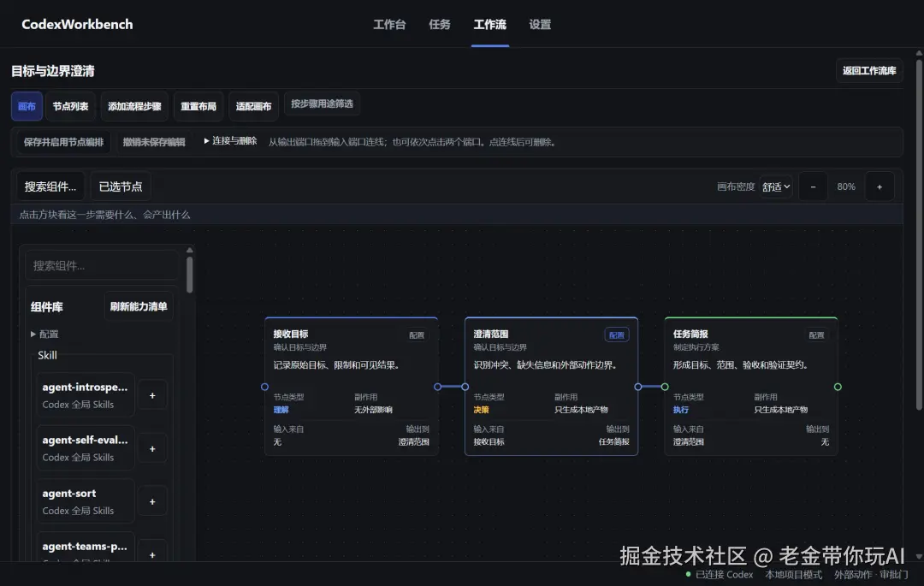The width and height of the screenshot is (924, 586).
Task: Click 保存并启用节点编排 button
Action: pyautogui.click(x=63, y=142)
